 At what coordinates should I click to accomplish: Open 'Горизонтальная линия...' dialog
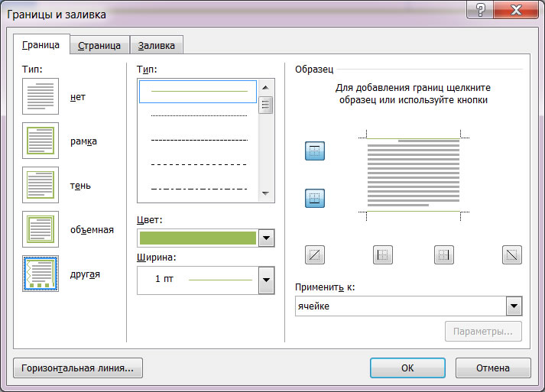(78, 368)
